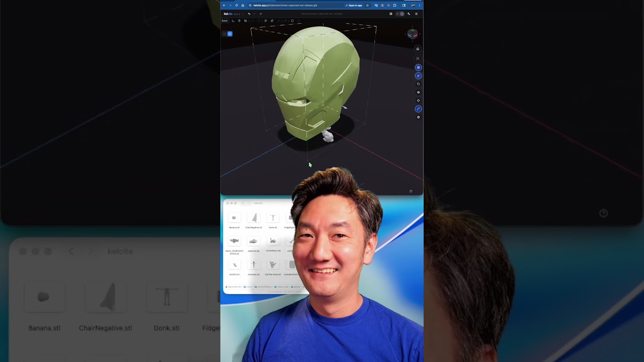
Task: Go back in the Finder window
Action: click(x=243, y=203)
